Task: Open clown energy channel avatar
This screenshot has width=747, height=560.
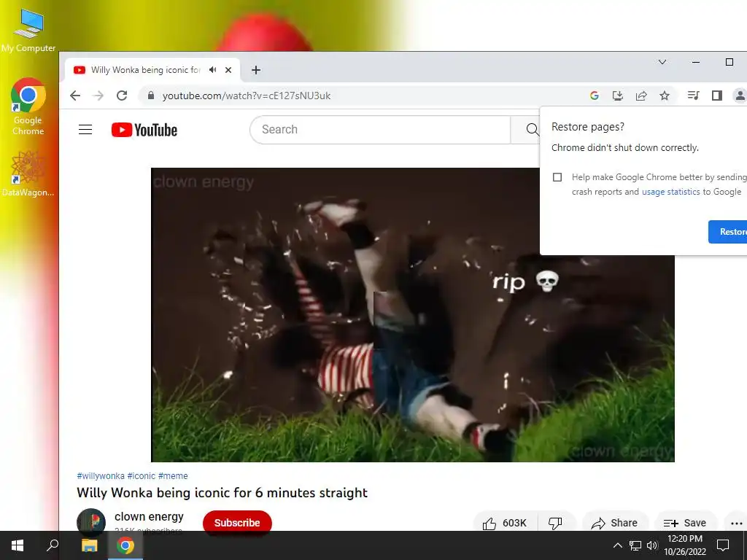Action: (x=91, y=522)
